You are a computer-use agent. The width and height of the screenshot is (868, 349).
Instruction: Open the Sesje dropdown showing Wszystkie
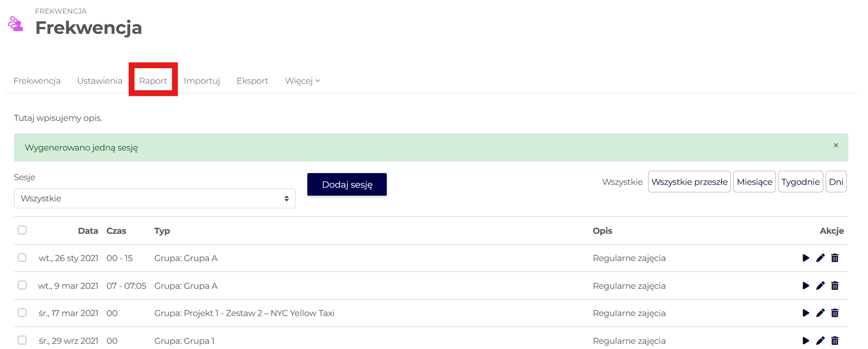point(155,198)
